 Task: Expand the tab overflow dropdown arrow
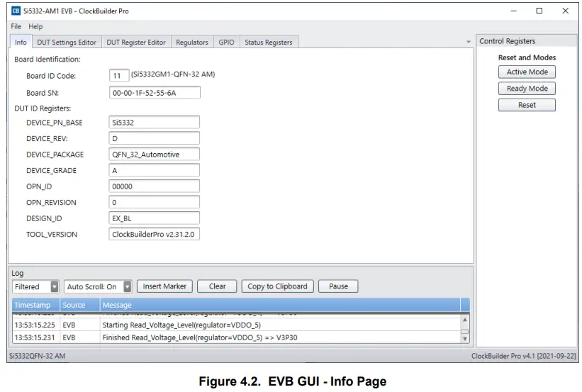click(x=469, y=42)
